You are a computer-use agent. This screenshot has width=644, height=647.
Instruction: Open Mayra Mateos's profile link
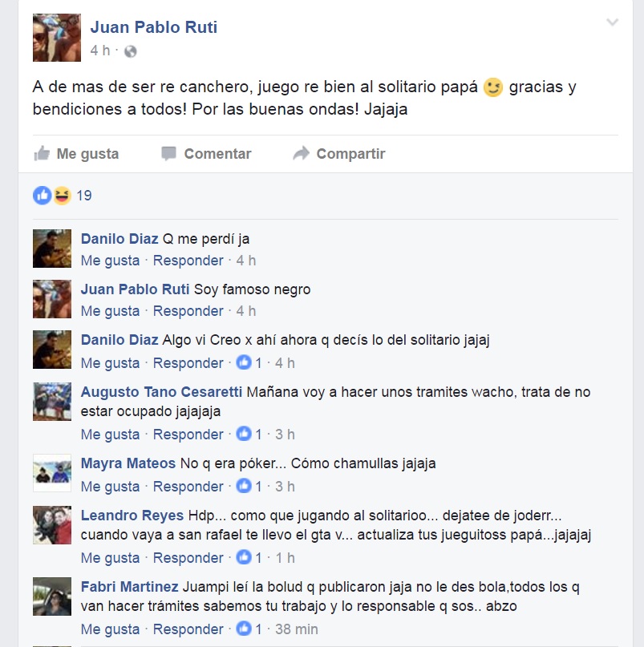click(128, 463)
